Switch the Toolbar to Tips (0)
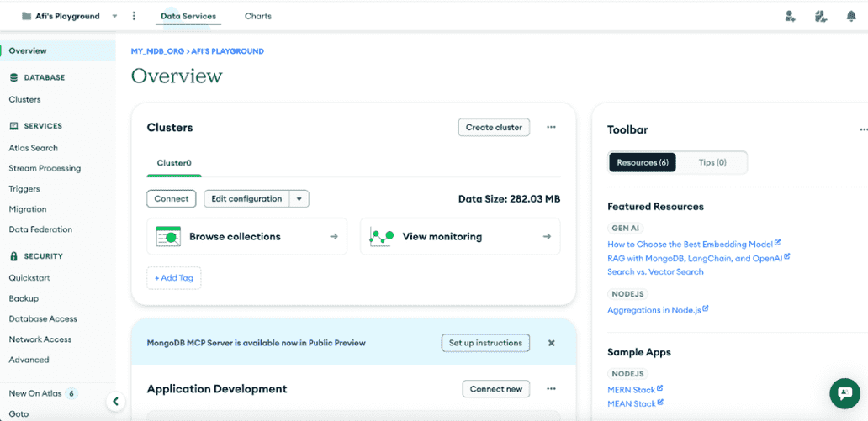 point(712,162)
